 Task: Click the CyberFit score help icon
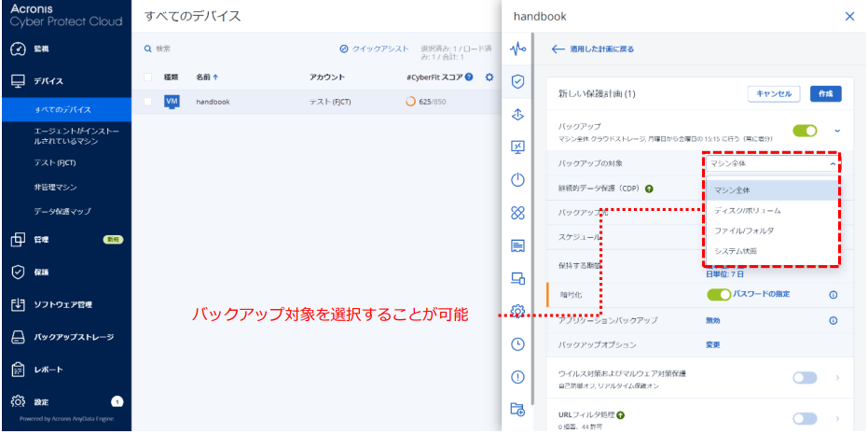click(x=469, y=77)
